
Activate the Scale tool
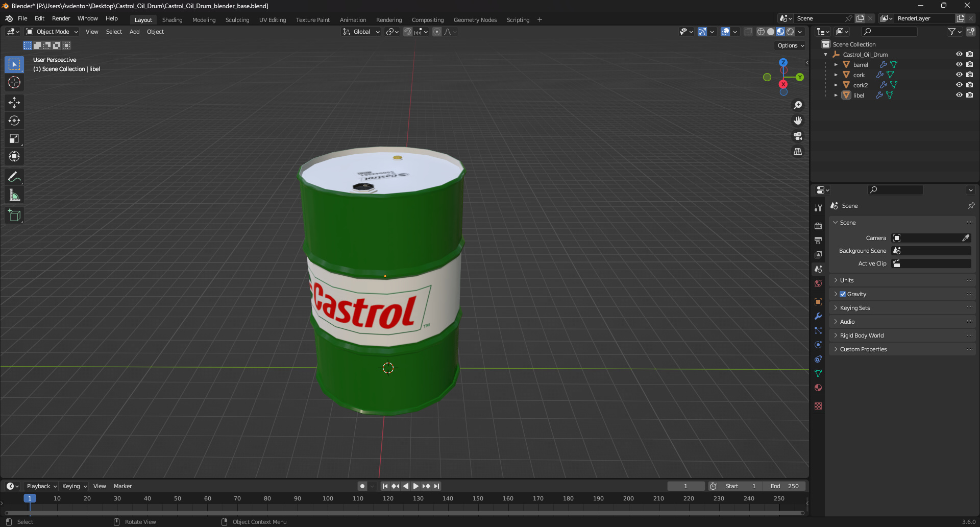(x=14, y=138)
